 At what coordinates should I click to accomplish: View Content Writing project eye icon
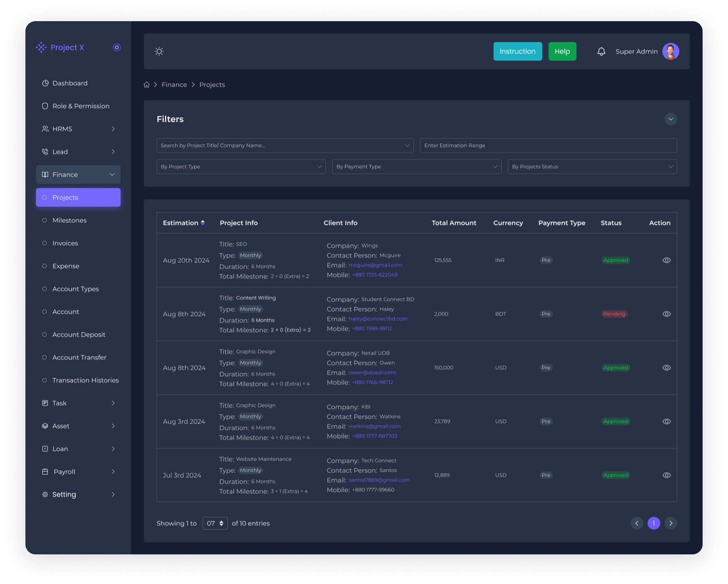click(667, 314)
